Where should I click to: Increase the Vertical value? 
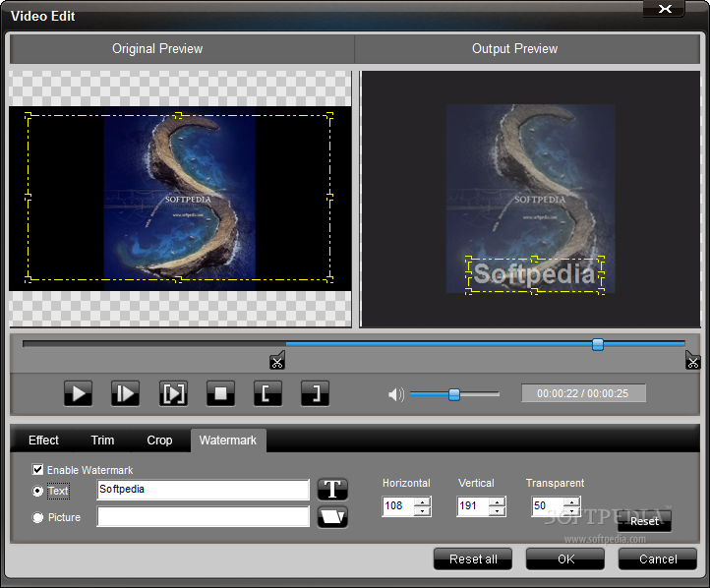[x=498, y=501]
